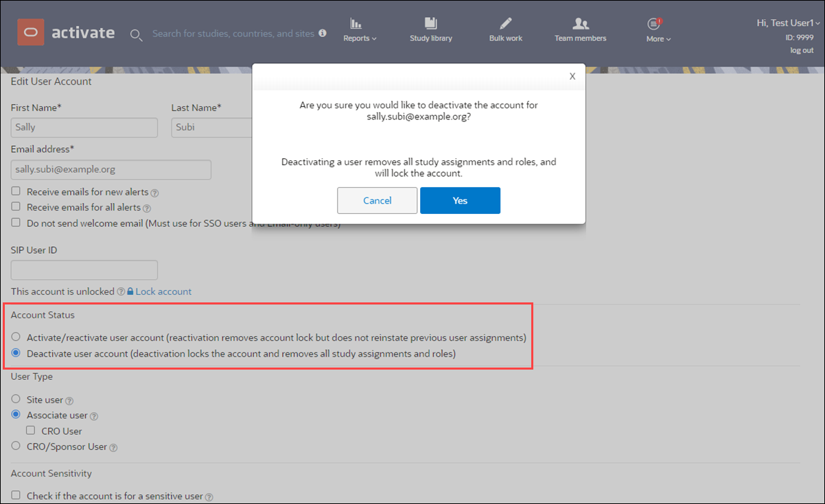Screen dimensions: 825x504
Task: Click the Lock account link
Action: 163,291
